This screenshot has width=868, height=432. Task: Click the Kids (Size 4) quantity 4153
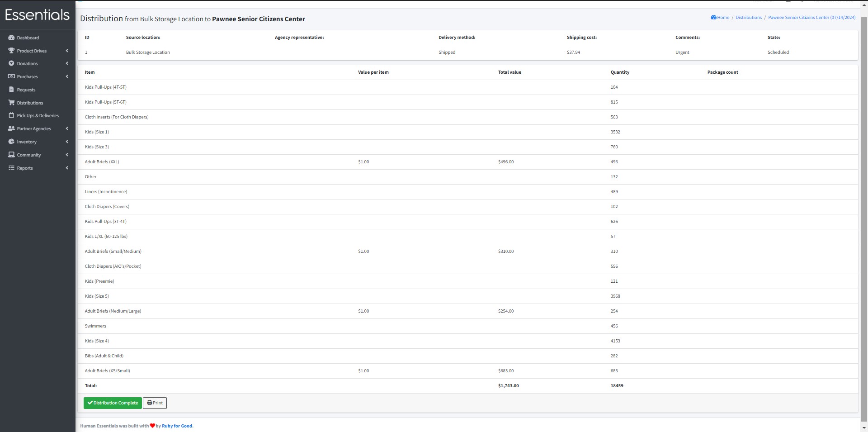click(x=615, y=341)
